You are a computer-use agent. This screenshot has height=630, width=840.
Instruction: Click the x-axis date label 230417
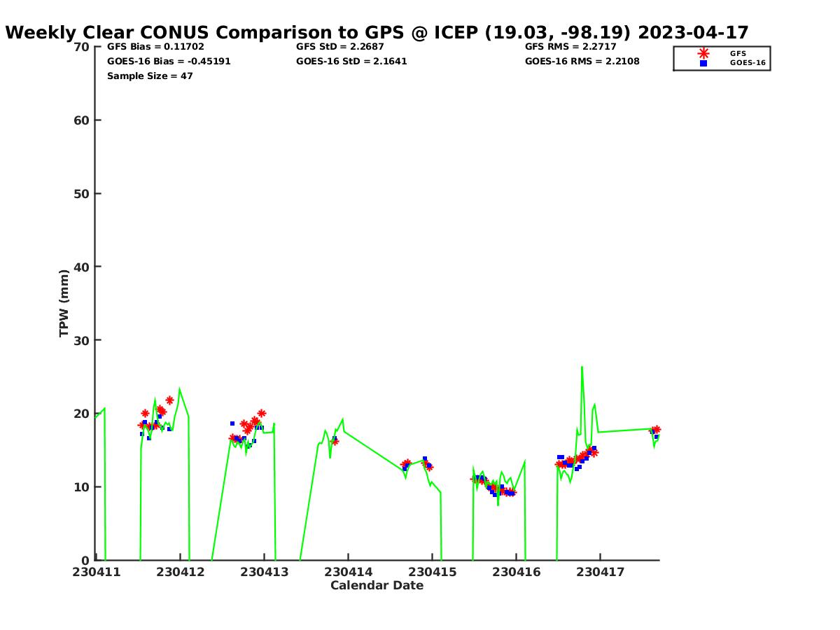pyautogui.click(x=601, y=572)
